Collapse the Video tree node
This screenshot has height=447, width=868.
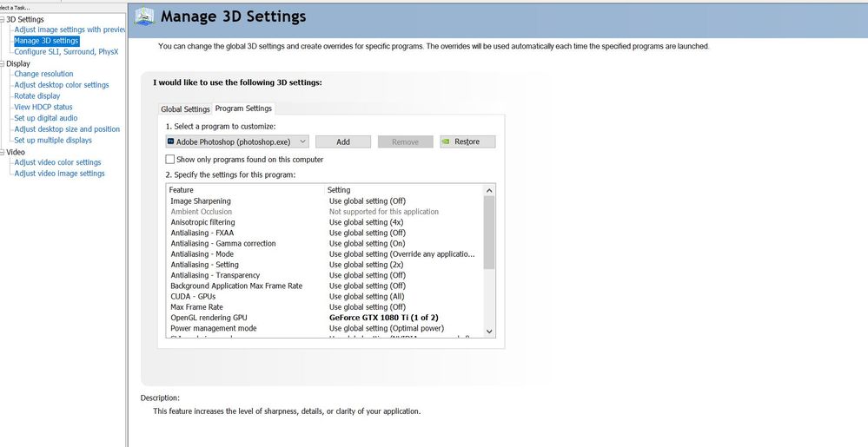click(3, 152)
